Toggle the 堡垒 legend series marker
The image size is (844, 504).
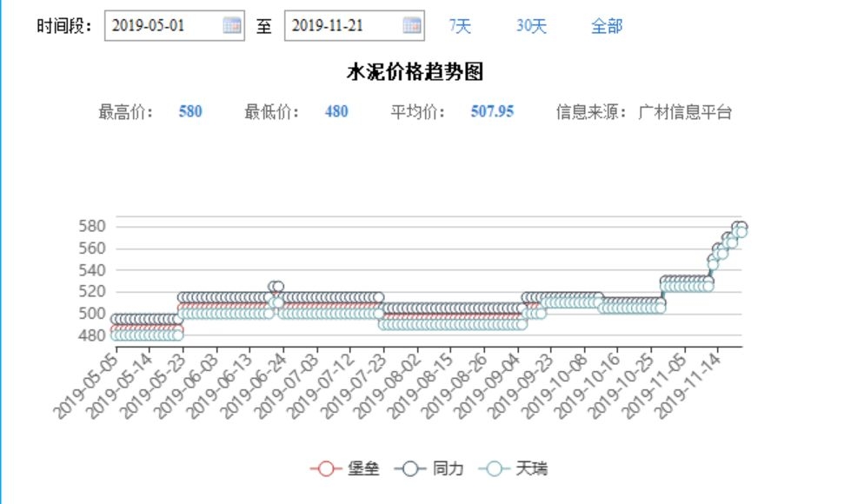click(326, 469)
